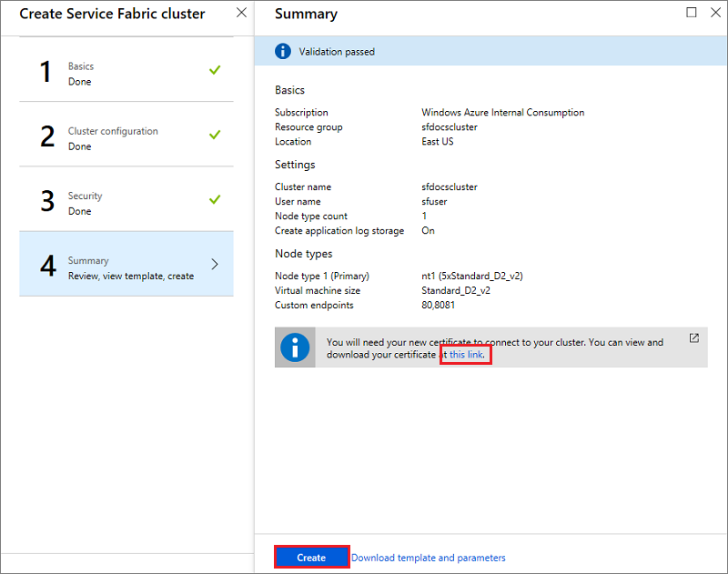728x574 pixels.
Task: Open the Basics step
Action: point(126,70)
